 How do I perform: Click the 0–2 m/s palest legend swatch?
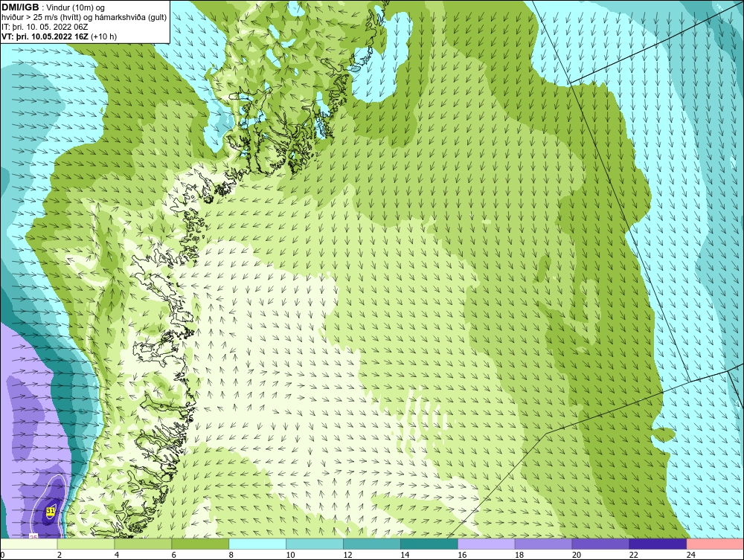[x=29, y=544]
